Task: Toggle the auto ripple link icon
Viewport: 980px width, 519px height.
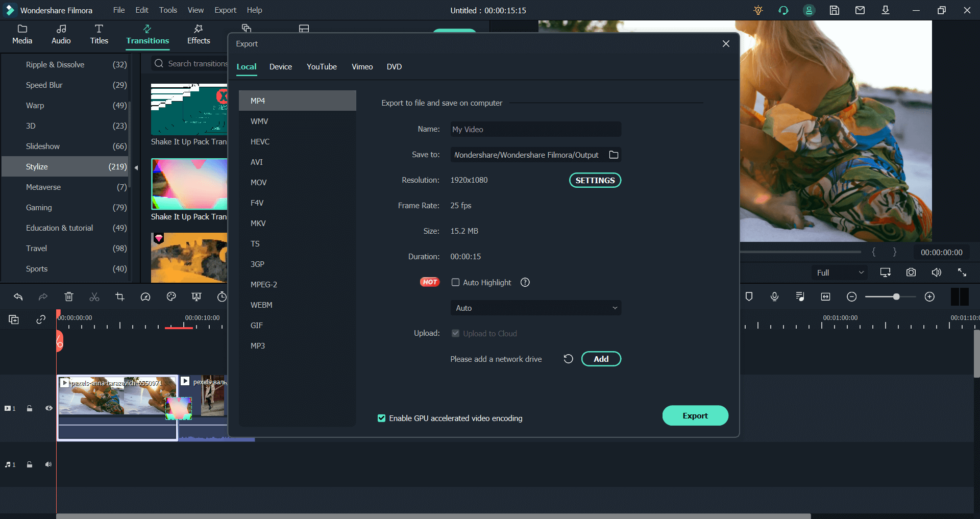Action: coord(41,319)
